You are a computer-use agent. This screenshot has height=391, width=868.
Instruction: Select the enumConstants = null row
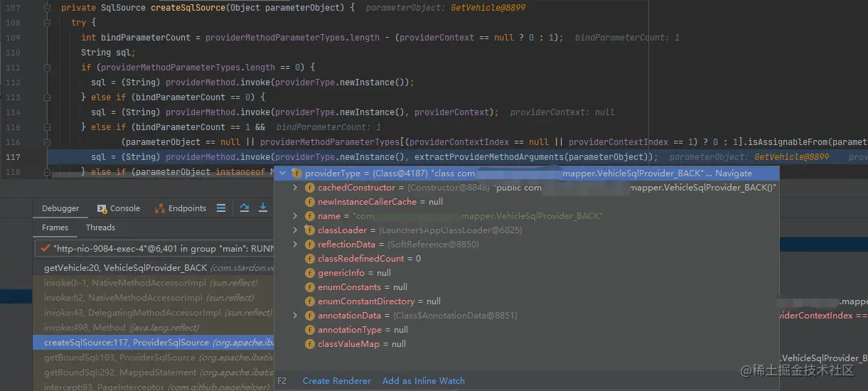pos(527,287)
